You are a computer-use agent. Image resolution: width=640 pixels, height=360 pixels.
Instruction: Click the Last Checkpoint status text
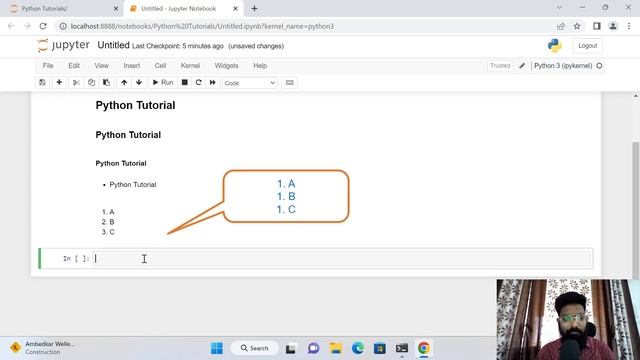[x=178, y=46]
